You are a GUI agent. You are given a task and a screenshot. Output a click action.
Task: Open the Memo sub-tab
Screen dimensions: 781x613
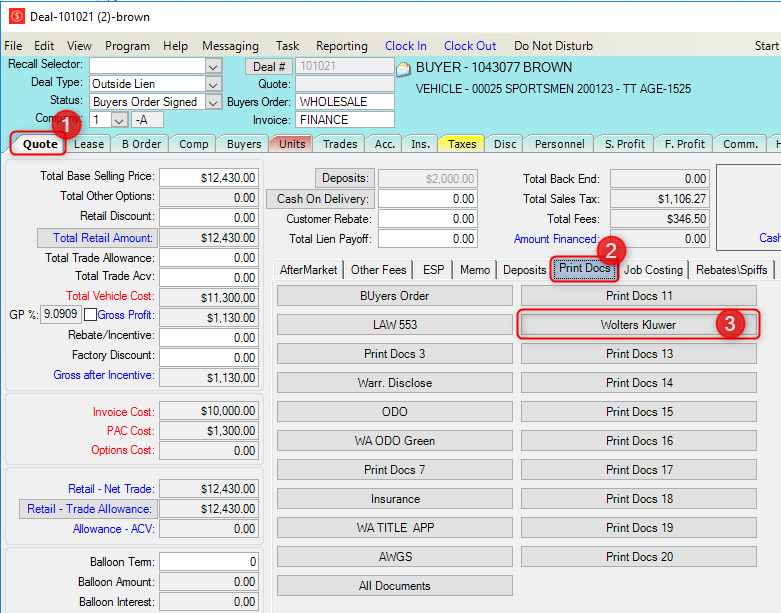[x=475, y=270]
